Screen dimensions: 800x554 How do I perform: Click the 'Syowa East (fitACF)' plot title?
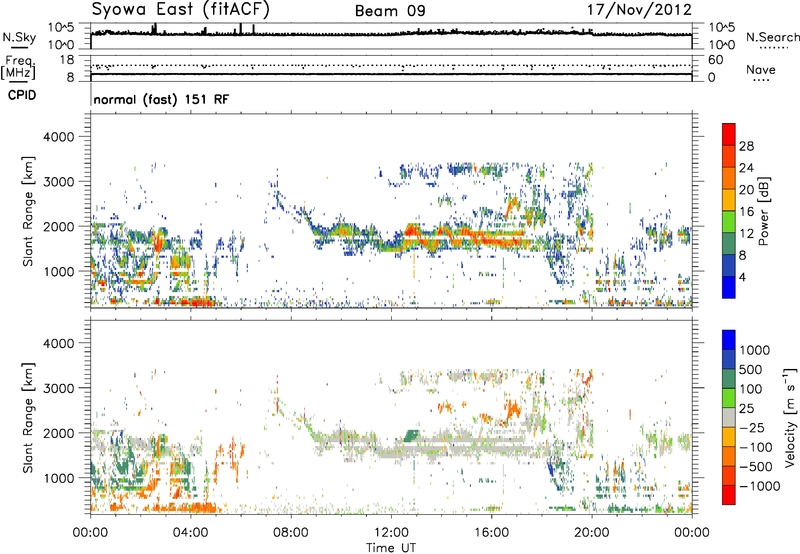[x=181, y=9]
